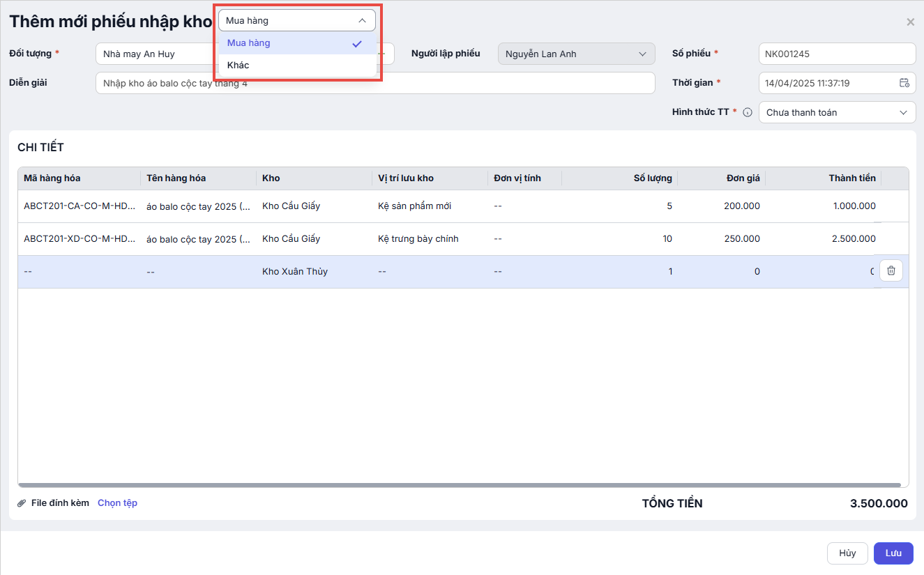Expand the Hình thức TT dropdown showing Chưa thanh toán
This screenshot has height=575, width=924.
tap(837, 112)
